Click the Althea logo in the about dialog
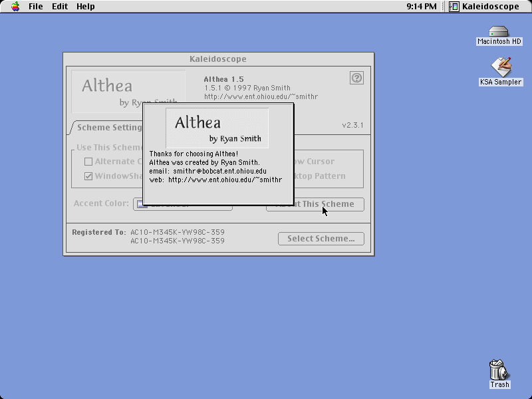Viewport: 532px width, 399px height. point(217,128)
